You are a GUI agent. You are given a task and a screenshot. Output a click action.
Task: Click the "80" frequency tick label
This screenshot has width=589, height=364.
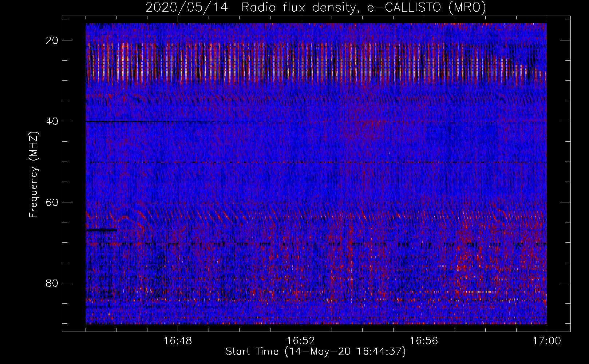pos(52,283)
